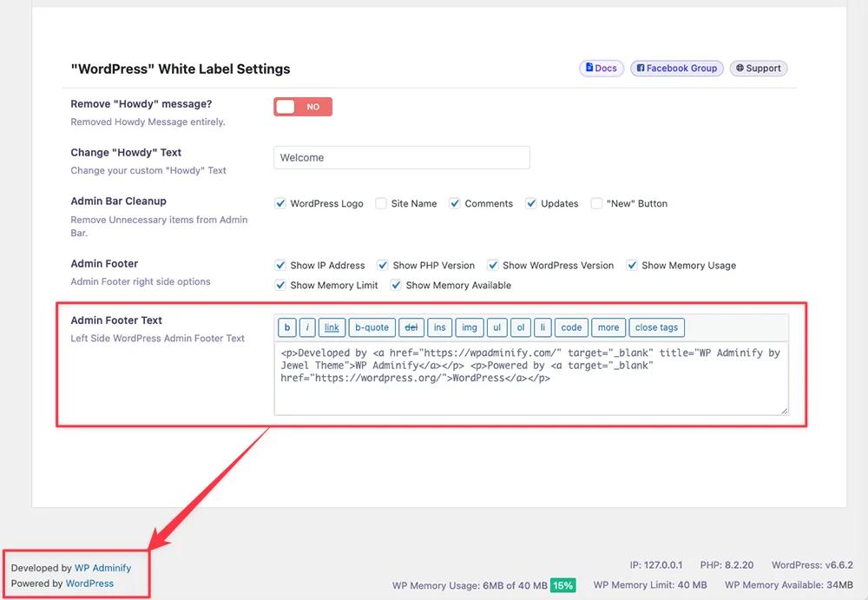868x600 pixels.
Task: Insert a blockquote with b-quote button
Action: [372, 327]
